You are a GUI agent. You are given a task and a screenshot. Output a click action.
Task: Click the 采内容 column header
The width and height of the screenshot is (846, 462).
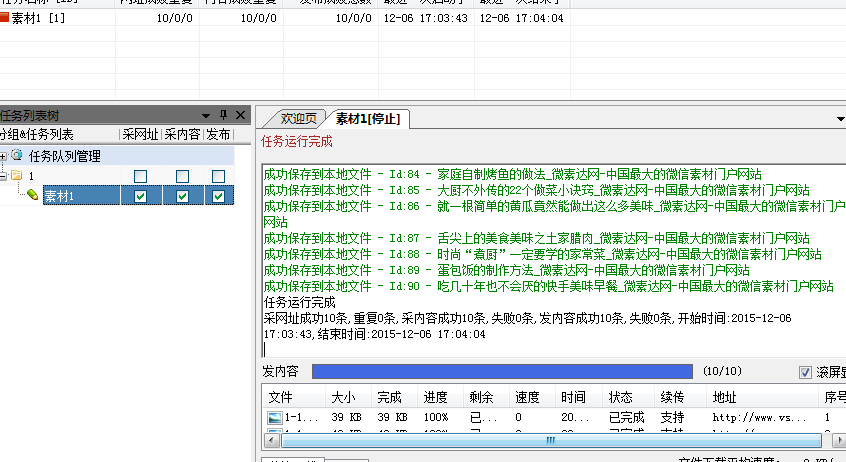[x=182, y=134]
